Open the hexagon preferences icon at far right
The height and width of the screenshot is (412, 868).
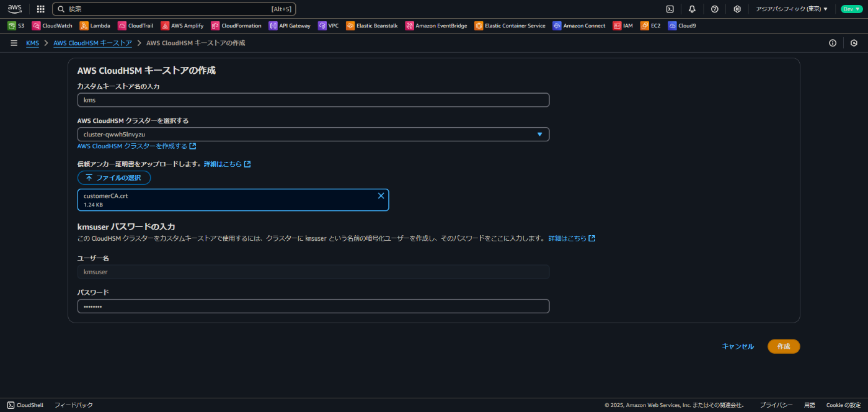point(854,43)
